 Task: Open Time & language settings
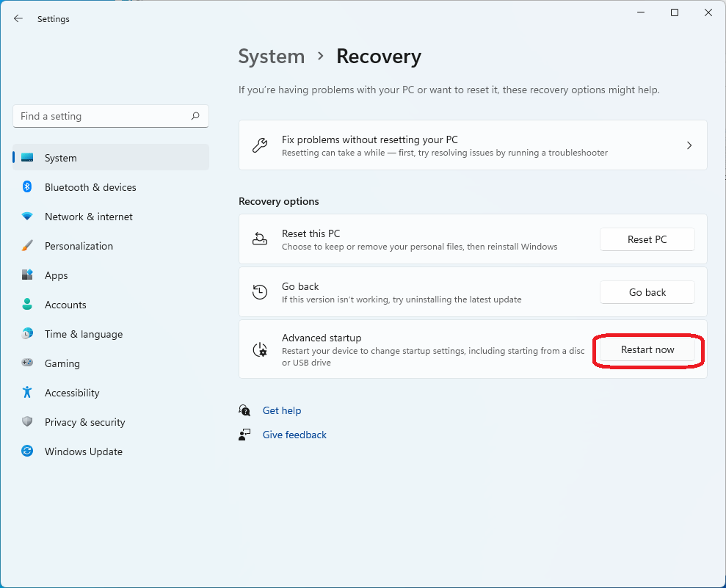click(x=111, y=334)
